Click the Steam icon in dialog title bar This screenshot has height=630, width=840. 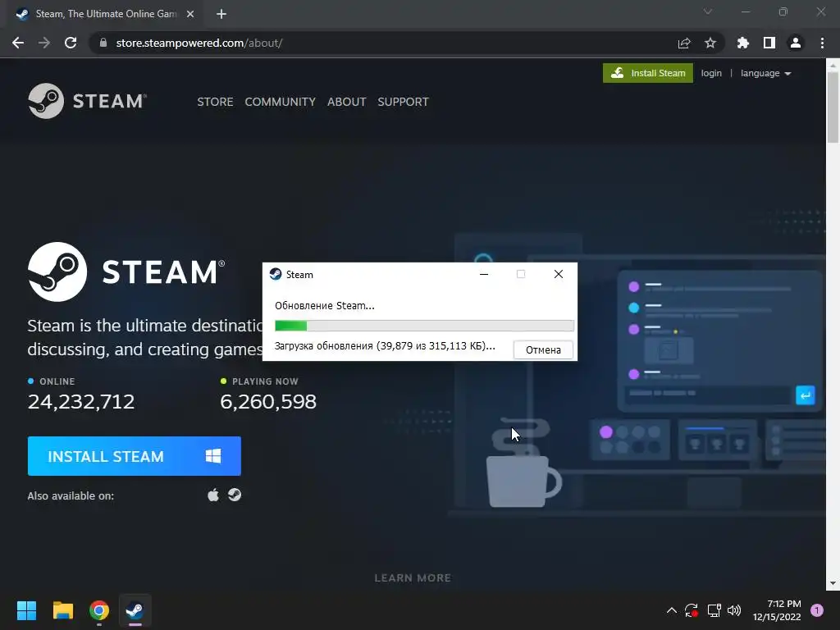276,274
